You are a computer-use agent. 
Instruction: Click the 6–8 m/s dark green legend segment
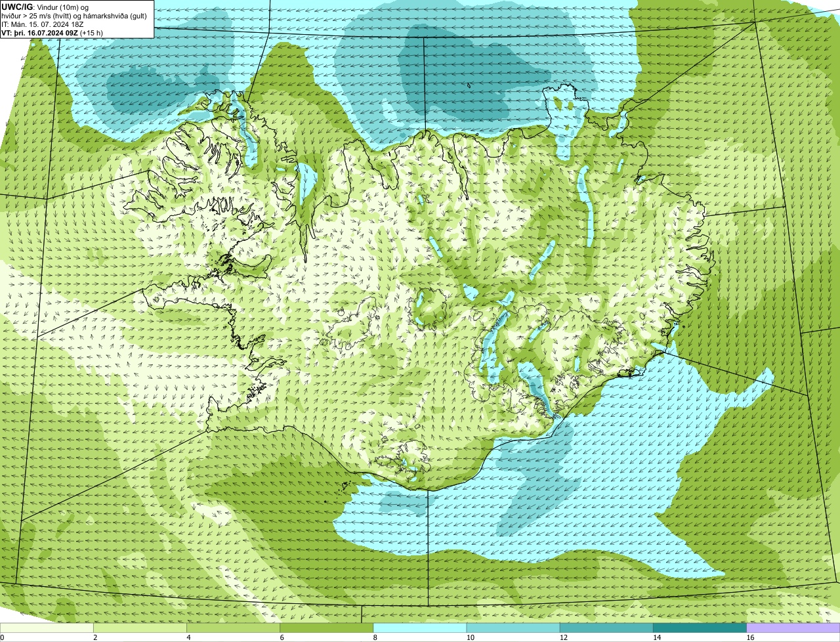tap(327, 628)
